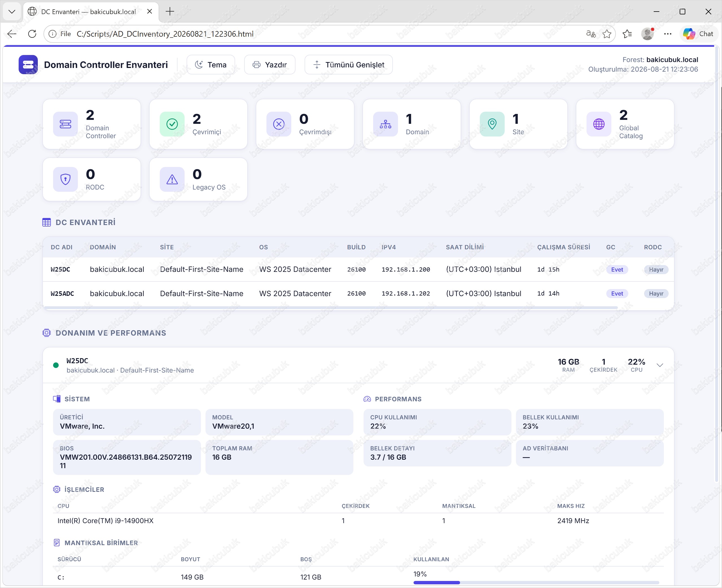Click the Tümünü Genişlet expand-all button
Screen dimensions: 722x588
[x=349, y=65]
